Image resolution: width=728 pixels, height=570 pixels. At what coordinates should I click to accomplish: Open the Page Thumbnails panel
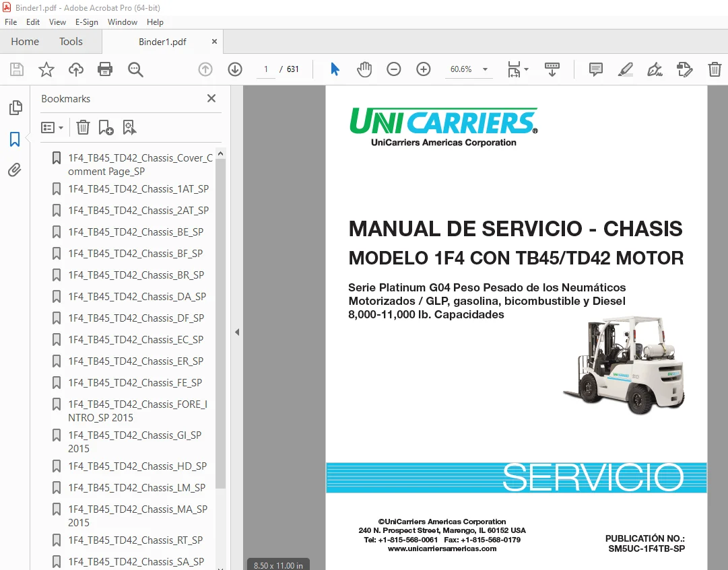pos(15,108)
